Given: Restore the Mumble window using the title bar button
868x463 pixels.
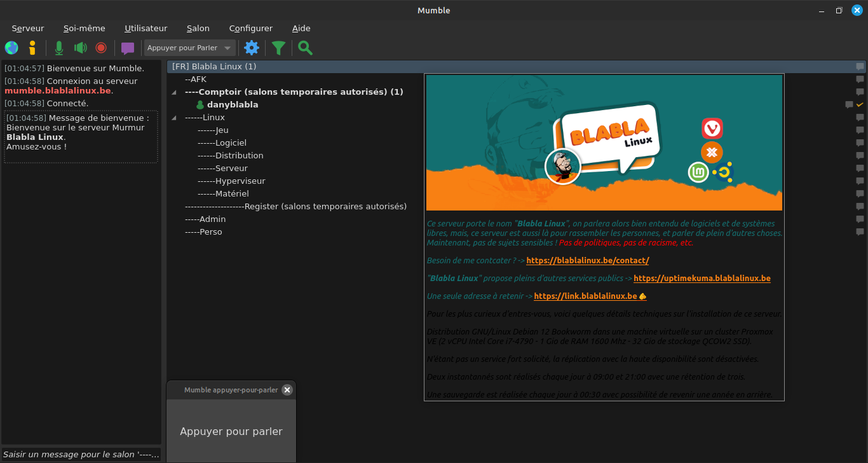Looking at the screenshot, I should [x=839, y=10].
